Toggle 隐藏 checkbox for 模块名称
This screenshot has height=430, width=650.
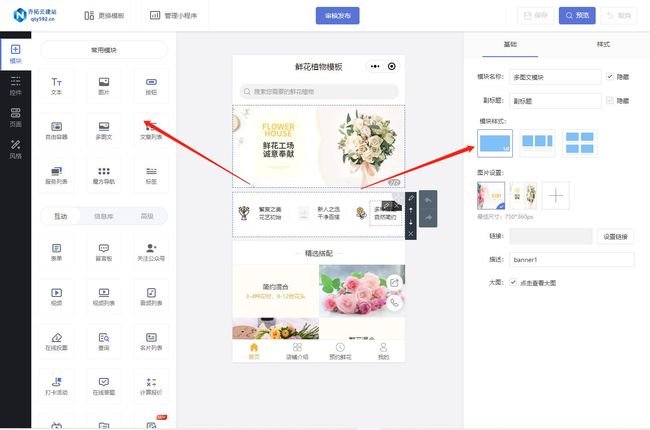coord(609,76)
